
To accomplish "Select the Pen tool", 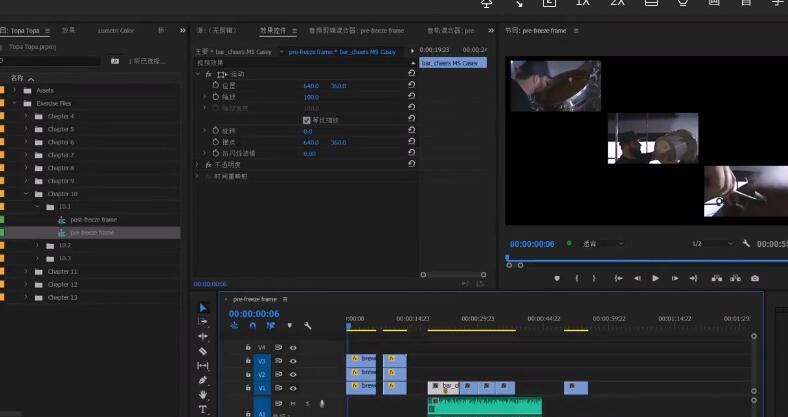I will point(203,380).
